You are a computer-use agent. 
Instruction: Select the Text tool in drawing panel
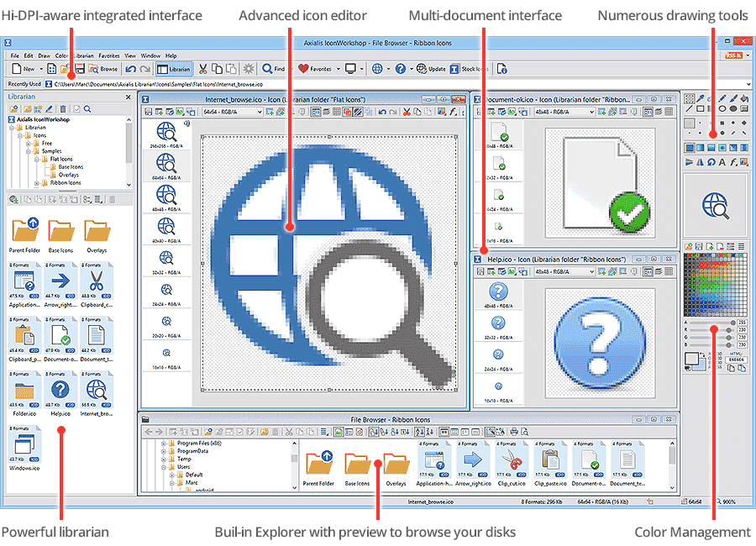722,161
